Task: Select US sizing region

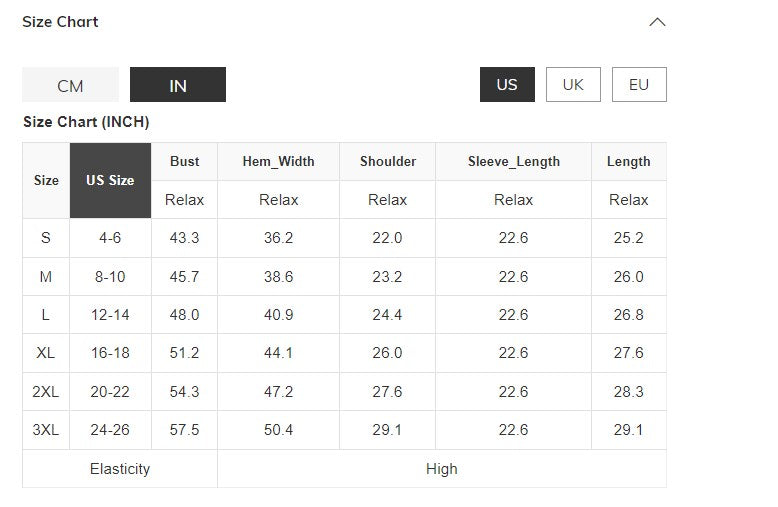Action: (x=507, y=85)
